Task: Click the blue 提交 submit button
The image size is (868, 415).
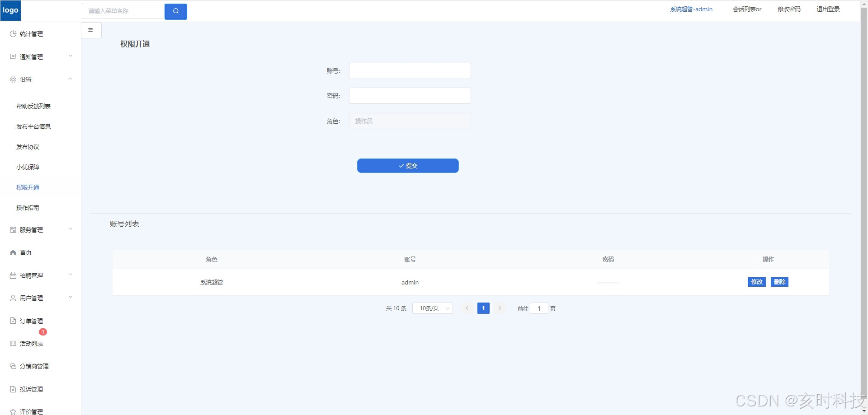Action: pos(408,166)
